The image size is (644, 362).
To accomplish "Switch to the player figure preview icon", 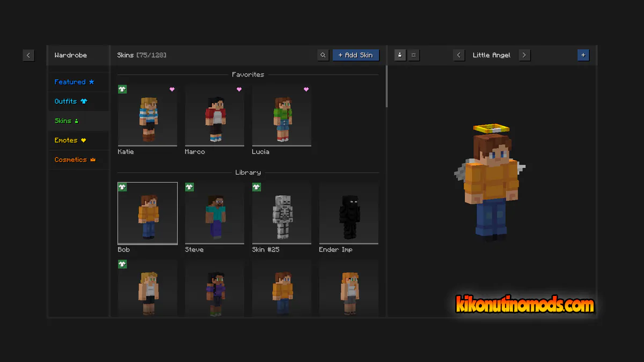I will 400,55.
